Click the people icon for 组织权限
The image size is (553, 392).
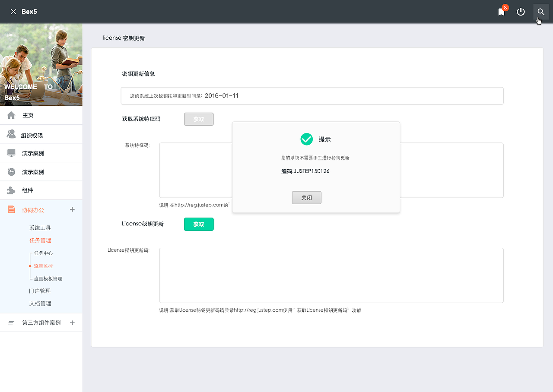pyautogui.click(x=11, y=134)
